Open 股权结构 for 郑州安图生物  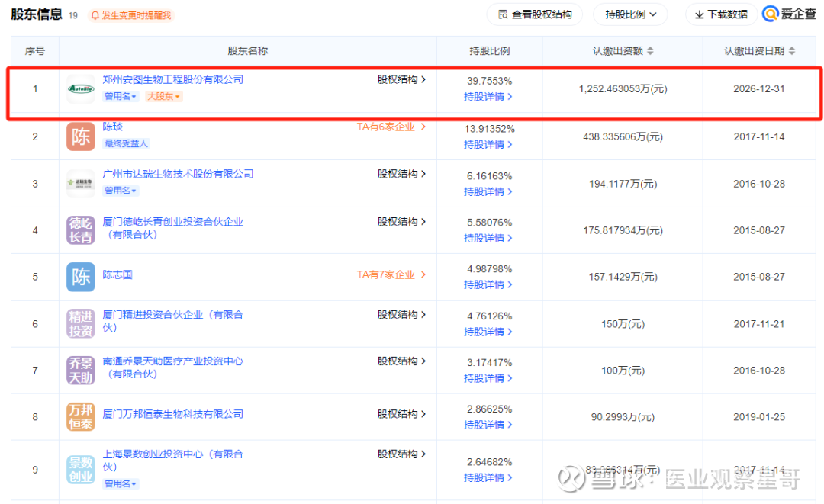tap(401, 79)
